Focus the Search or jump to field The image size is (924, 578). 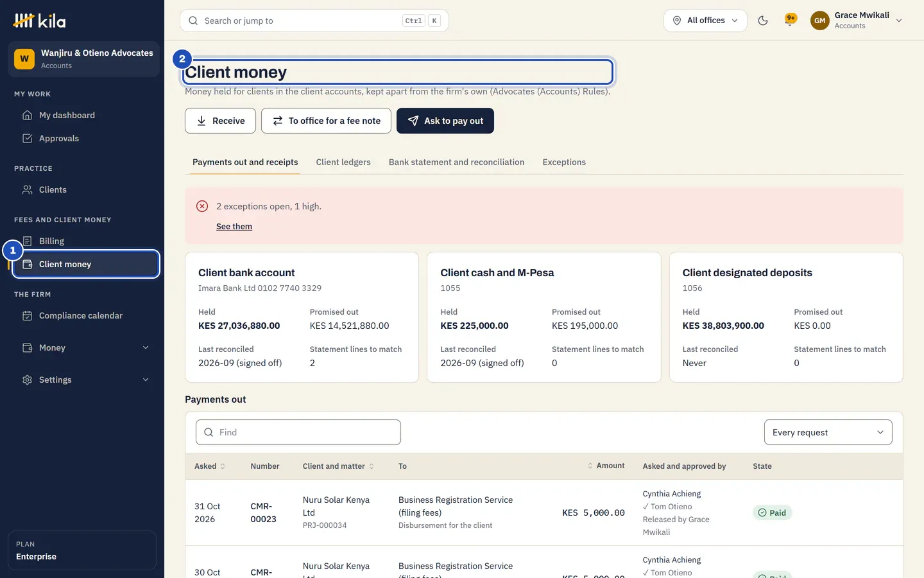(314, 21)
